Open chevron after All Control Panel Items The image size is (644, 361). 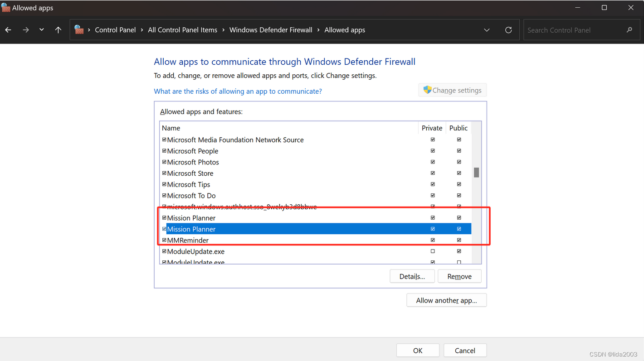224,30
